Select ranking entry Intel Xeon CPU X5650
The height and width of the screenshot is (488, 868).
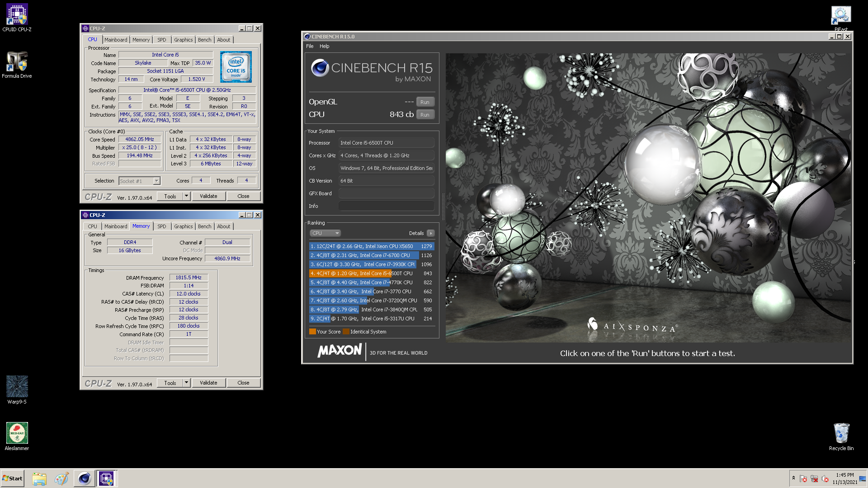[x=372, y=246]
